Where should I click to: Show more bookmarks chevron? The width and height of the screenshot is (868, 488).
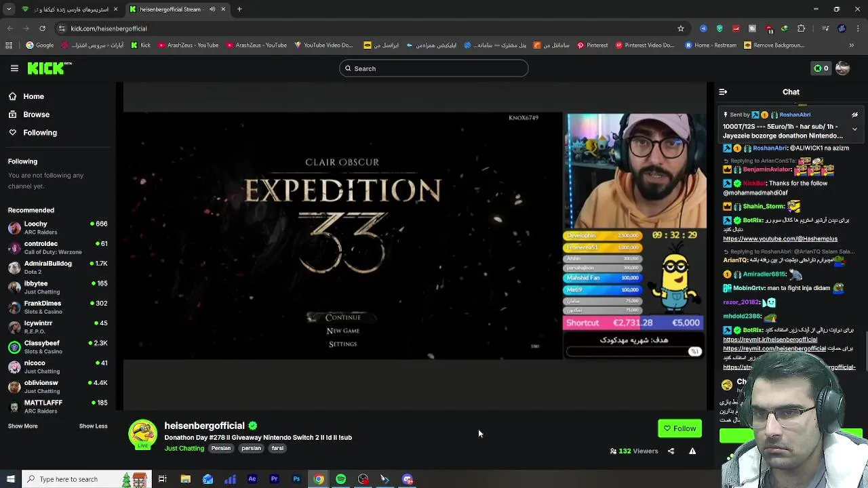(x=852, y=45)
